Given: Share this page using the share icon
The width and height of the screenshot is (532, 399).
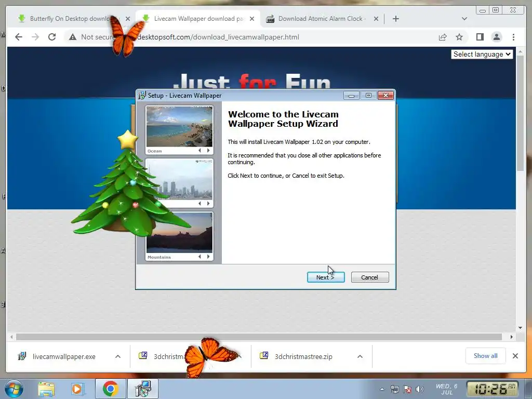Looking at the screenshot, I should pos(443,37).
